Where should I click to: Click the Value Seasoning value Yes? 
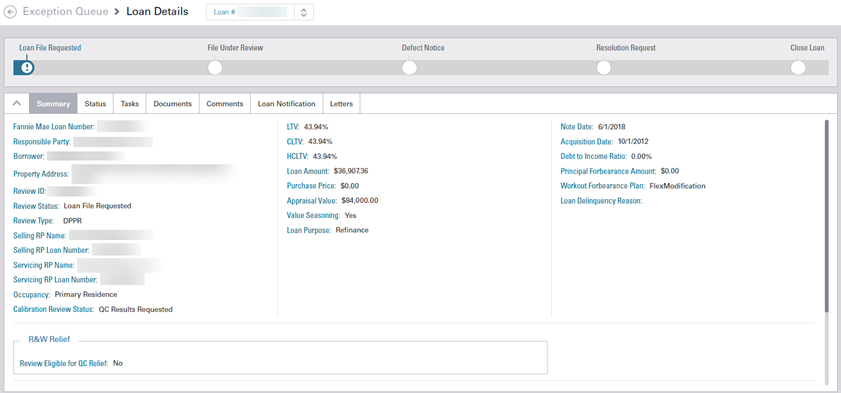coord(351,216)
